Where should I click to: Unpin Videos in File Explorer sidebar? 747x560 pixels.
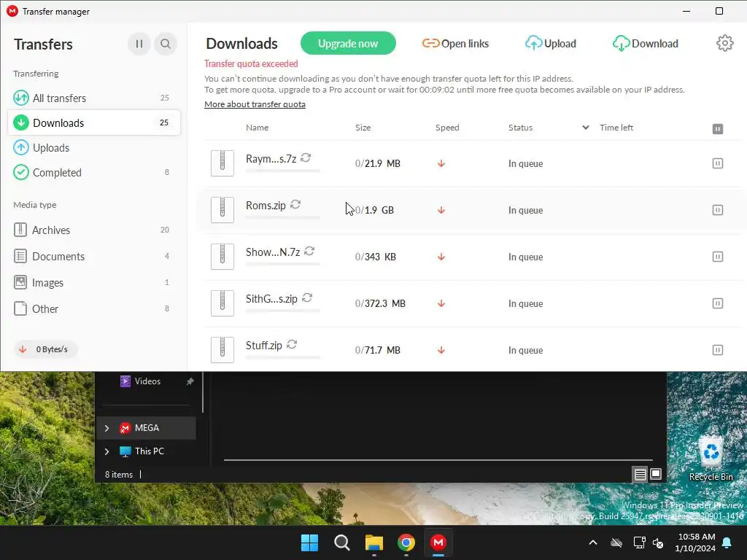(190, 381)
